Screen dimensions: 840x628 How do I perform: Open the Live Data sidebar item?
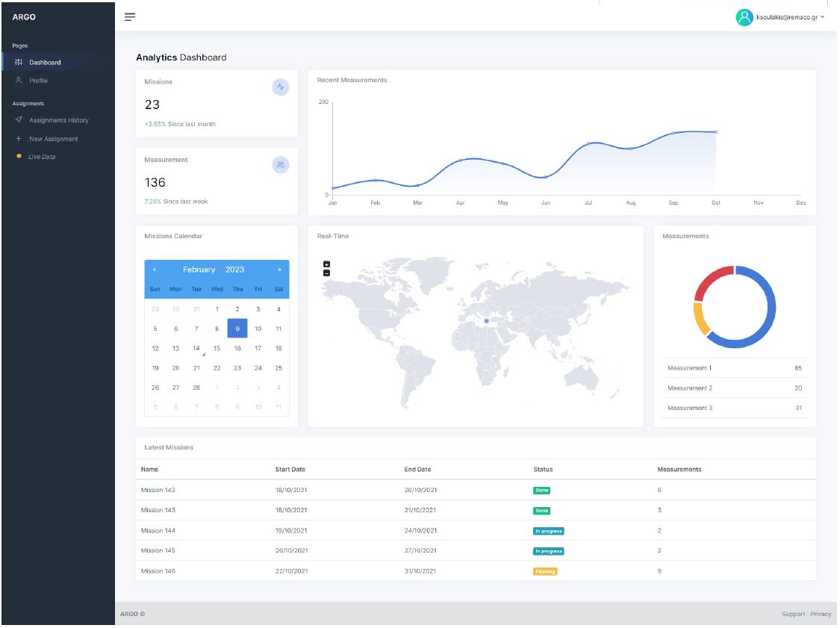(42, 157)
